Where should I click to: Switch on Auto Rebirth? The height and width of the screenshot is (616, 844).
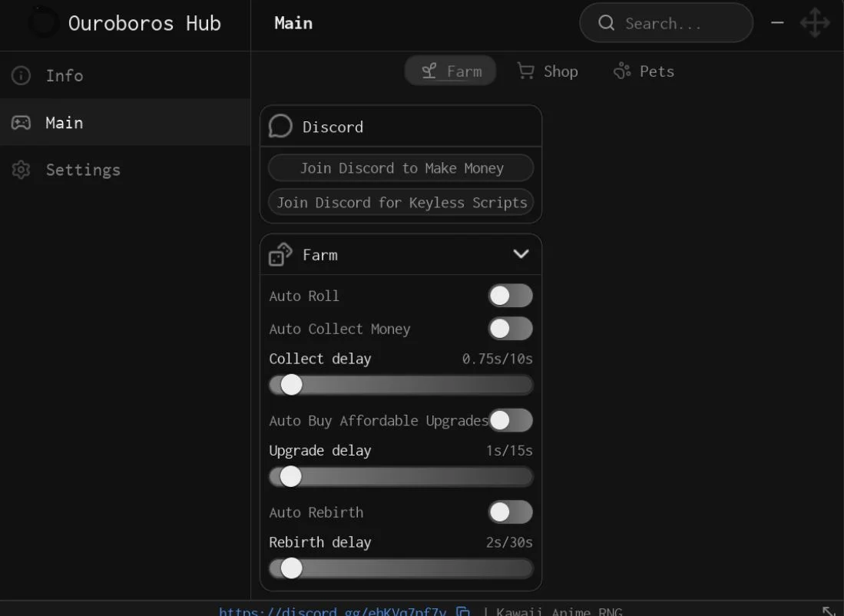point(510,512)
